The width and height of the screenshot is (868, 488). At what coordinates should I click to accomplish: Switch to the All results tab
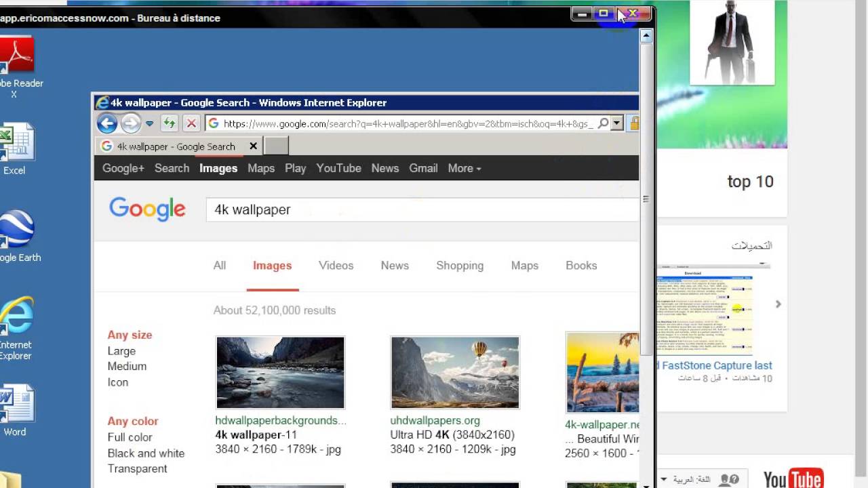[220, 266]
